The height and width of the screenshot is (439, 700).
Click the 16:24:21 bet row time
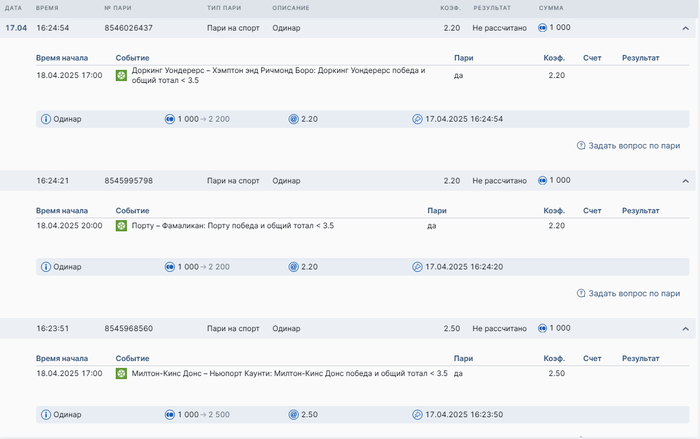point(52,181)
